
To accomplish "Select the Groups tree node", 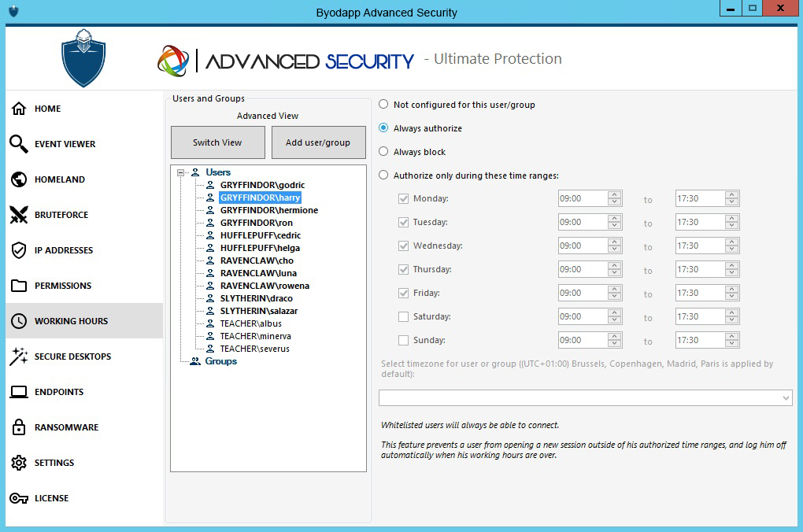I will [220, 361].
